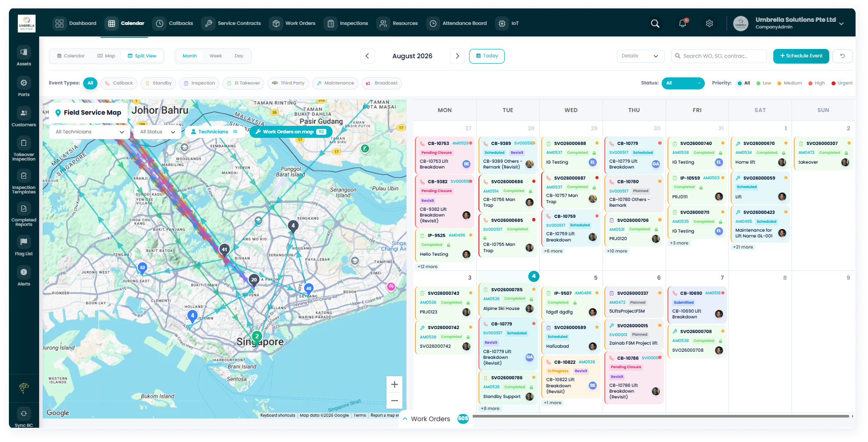Expand +12 more events on Monday 27
Image resolution: width=868 pixels, height=442 pixels.
[x=427, y=267]
